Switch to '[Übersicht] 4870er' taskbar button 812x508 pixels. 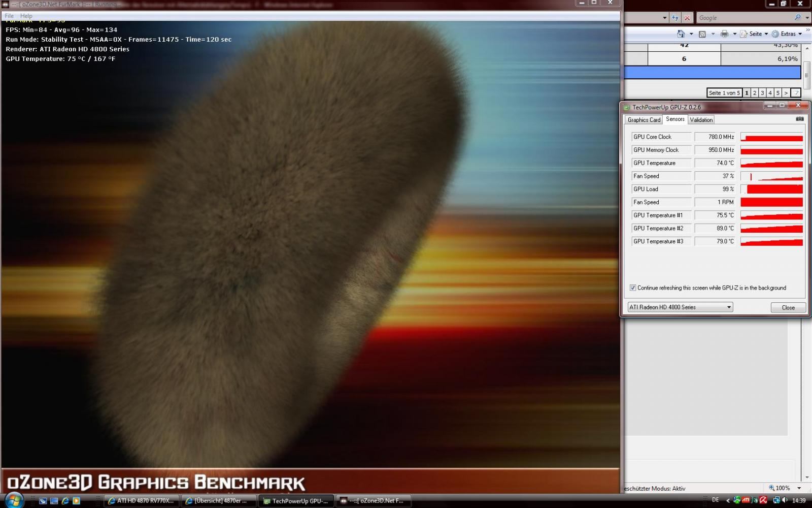pyautogui.click(x=219, y=501)
